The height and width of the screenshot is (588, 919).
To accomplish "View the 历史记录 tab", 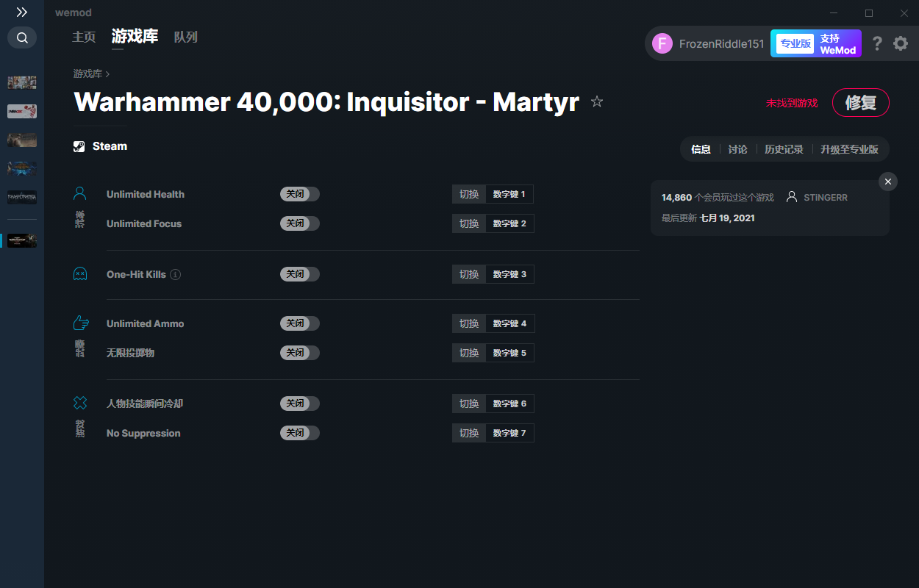I will (x=784, y=149).
